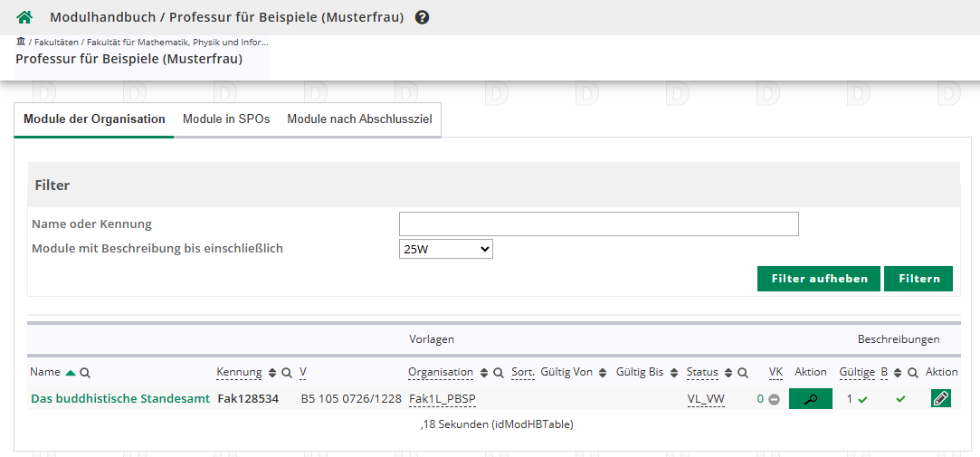The width and height of the screenshot is (980, 457).
Task: Click the Organisation column search icon
Action: 498,373
